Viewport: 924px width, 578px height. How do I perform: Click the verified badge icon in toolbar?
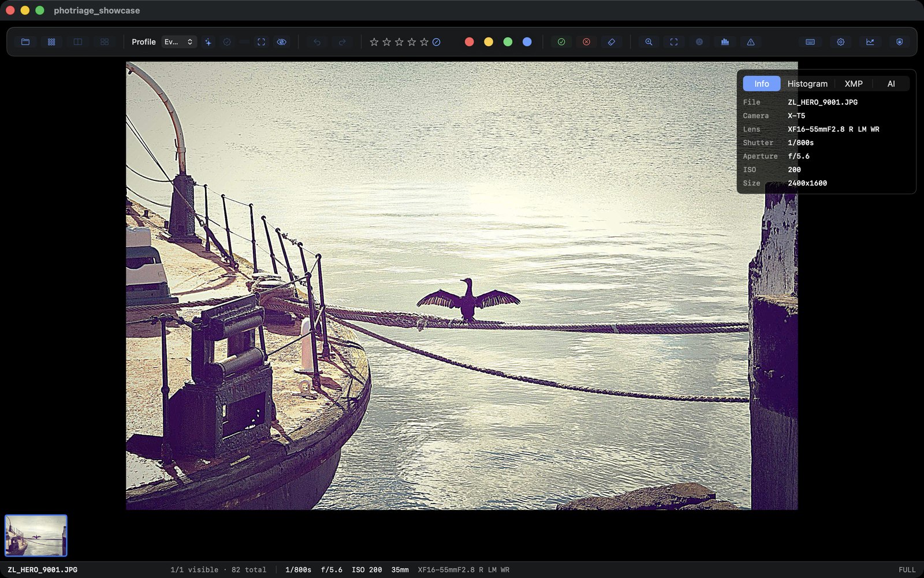[227, 42]
